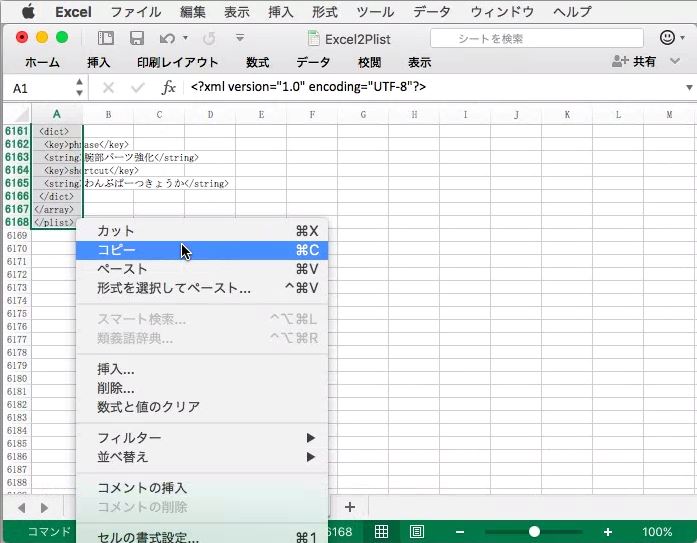Choose 削除... from the context menu

click(202, 388)
